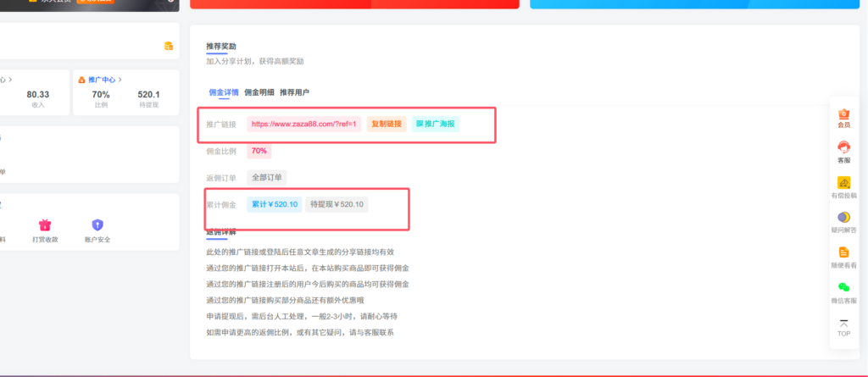The width and height of the screenshot is (868, 377).
Task: Switch to the 佣金明细 tab
Action: pyautogui.click(x=259, y=92)
